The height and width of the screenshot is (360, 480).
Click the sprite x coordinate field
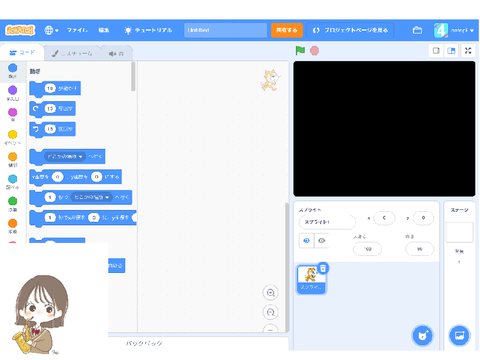point(384,218)
